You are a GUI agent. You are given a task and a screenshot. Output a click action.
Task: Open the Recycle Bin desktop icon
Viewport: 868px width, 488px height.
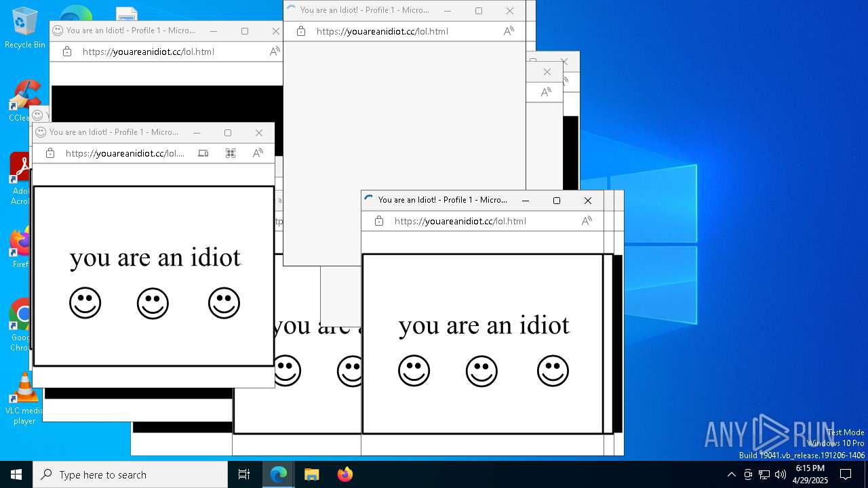(24, 28)
